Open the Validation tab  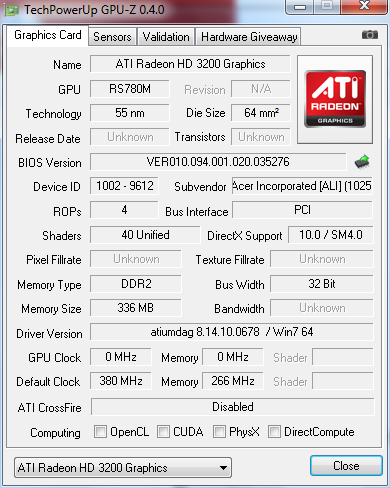166,37
